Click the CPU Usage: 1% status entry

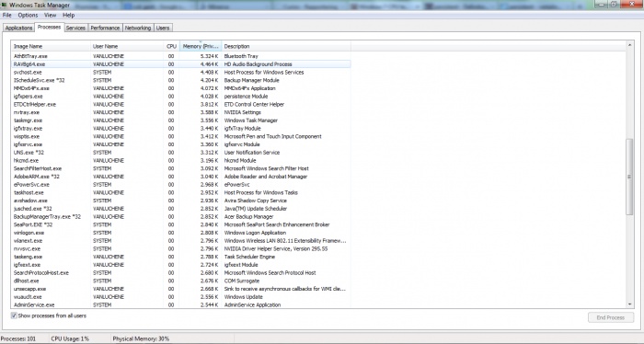(x=70, y=338)
